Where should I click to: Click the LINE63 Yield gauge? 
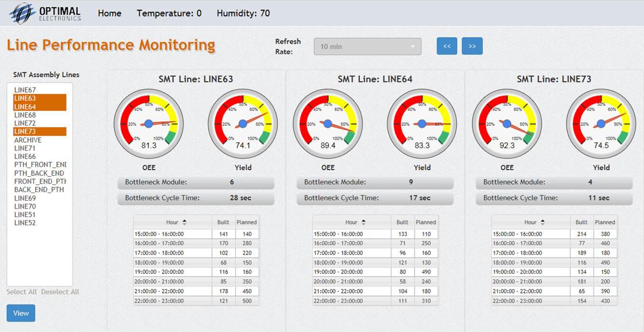pos(243,124)
